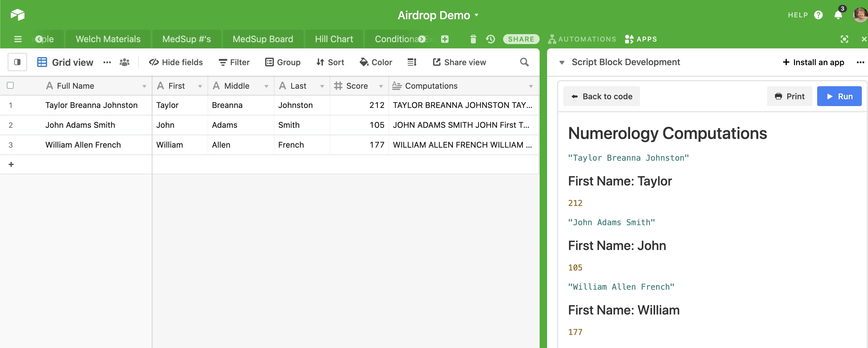Screen dimensions: 868x348
Task: Click the collaborators people icon
Action: pyautogui.click(x=124, y=62)
